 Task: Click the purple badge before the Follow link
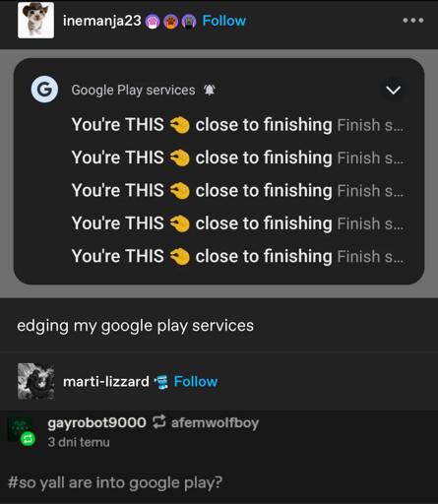[189, 22]
